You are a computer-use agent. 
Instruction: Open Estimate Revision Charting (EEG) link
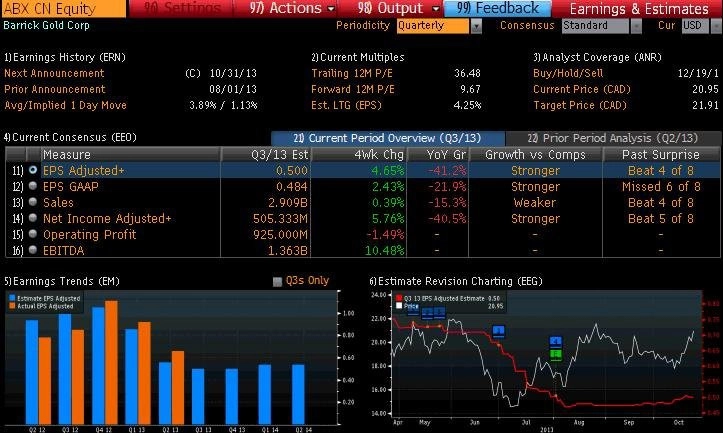pos(456,281)
